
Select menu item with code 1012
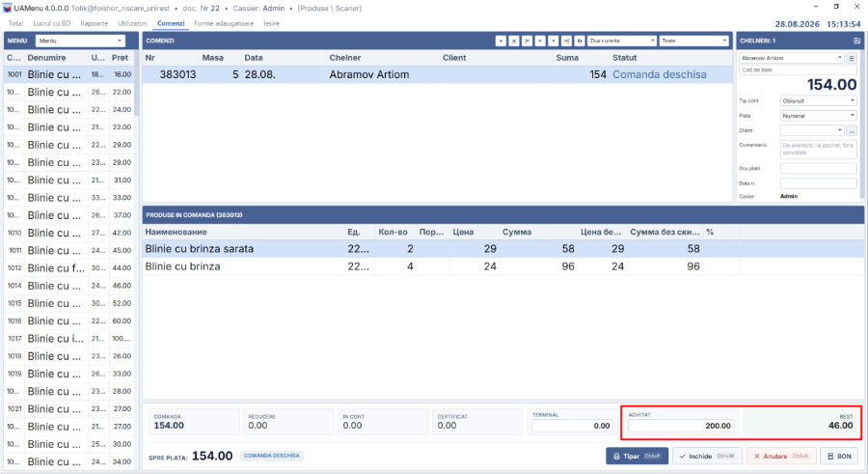click(x=68, y=268)
